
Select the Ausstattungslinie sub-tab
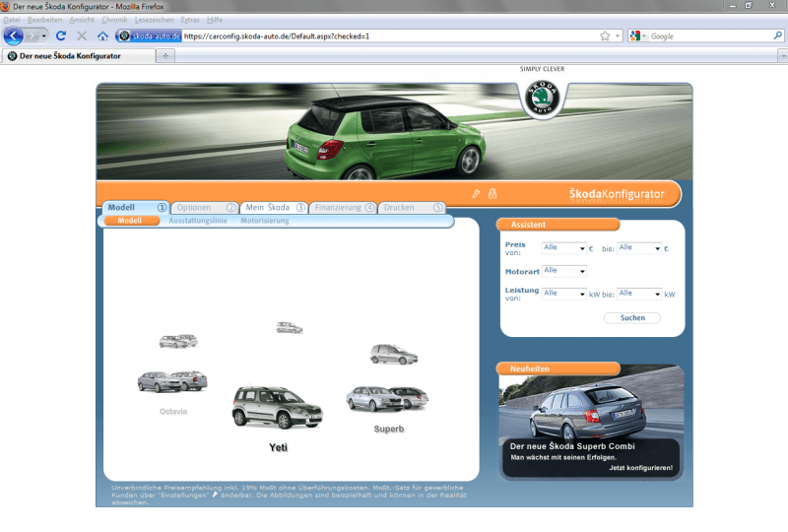click(198, 221)
